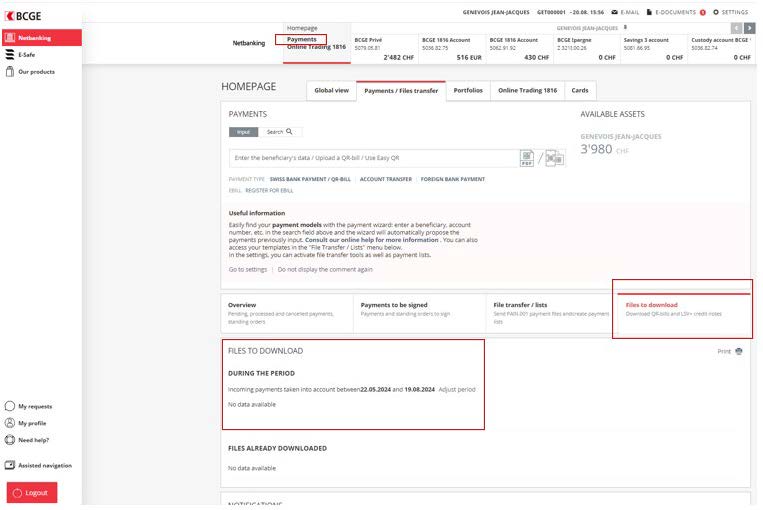
Task: Open Payments to be signed section
Action: click(x=420, y=313)
